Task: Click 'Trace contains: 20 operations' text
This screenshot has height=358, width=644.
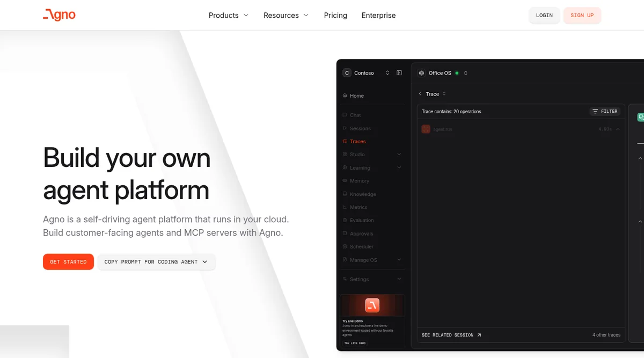Action: click(x=451, y=112)
